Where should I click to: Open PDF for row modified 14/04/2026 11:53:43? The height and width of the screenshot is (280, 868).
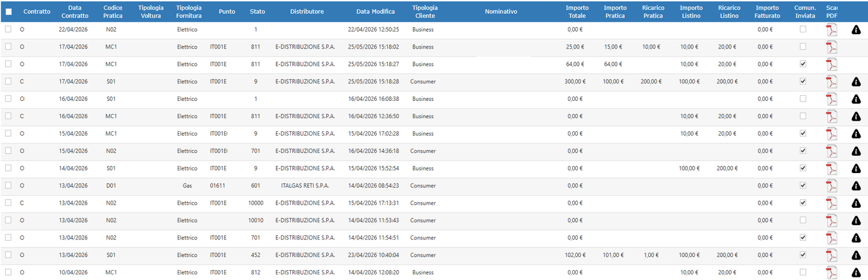(832, 221)
